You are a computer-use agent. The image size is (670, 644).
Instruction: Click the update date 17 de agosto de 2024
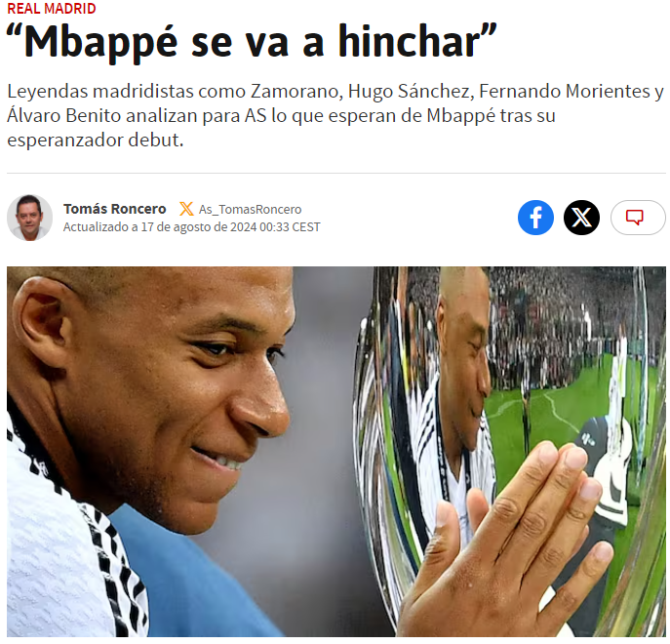pyautogui.click(x=198, y=226)
